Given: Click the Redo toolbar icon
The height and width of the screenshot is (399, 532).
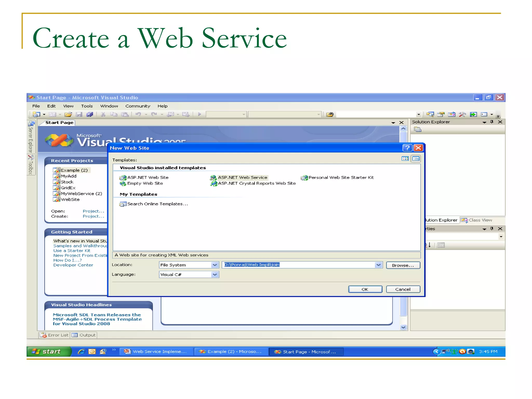Looking at the screenshot, I should (154, 114).
